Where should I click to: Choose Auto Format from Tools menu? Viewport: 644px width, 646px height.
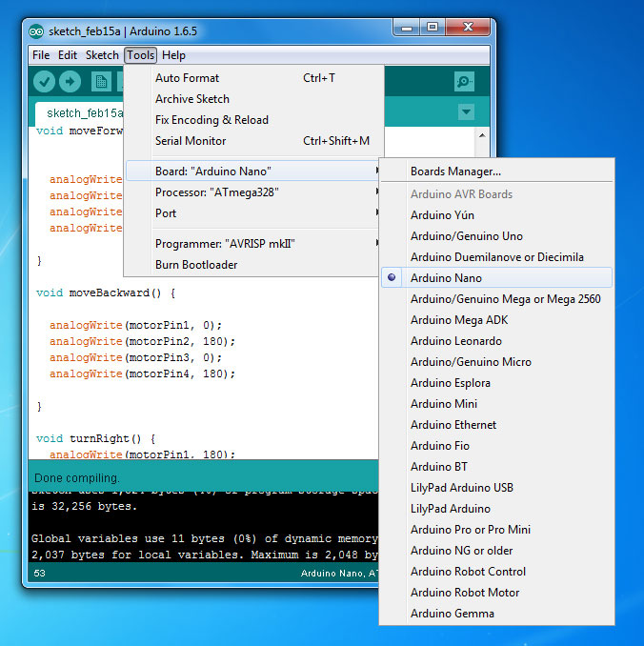click(252, 78)
